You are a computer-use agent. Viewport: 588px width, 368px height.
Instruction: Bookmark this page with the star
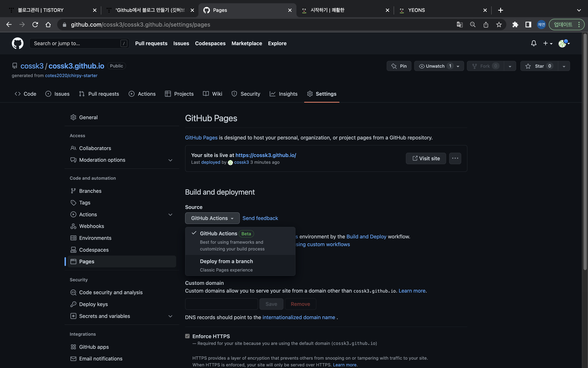click(x=499, y=25)
